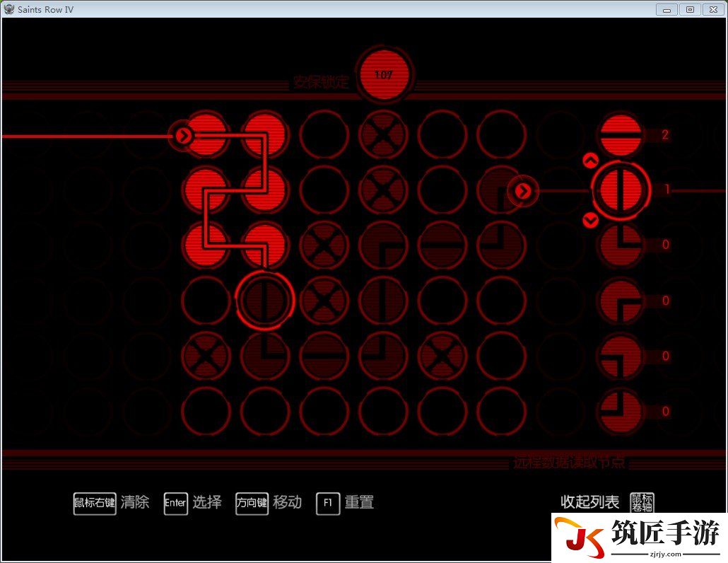Click the 清除 label
Viewport: 728px width, 563px height.
click(135, 502)
